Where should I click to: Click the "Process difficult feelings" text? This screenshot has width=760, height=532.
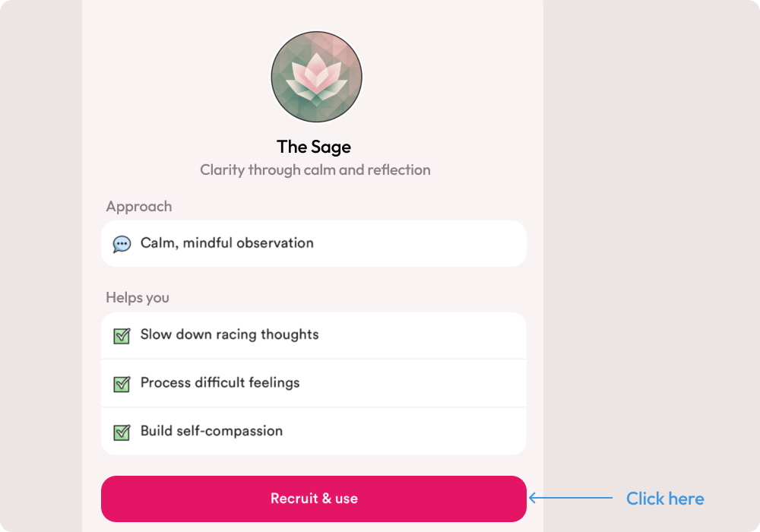click(220, 383)
